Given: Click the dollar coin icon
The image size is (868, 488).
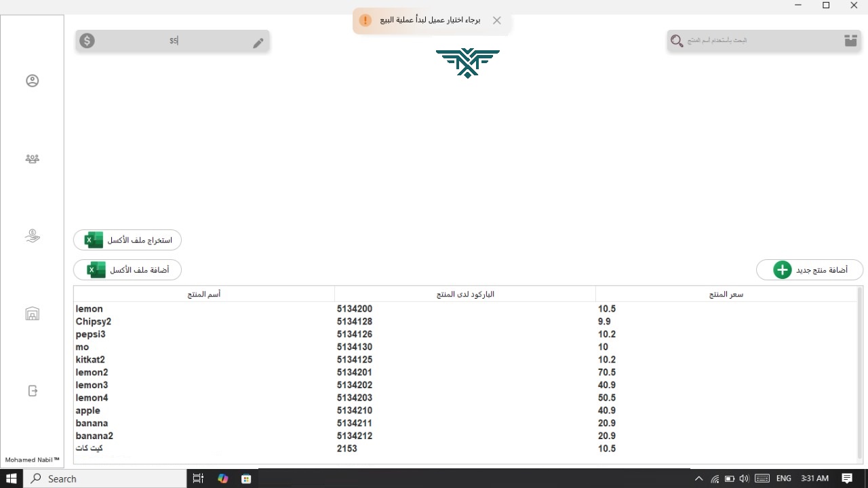Looking at the screenshot, I should pyautogui.click(x=87, y=41).
